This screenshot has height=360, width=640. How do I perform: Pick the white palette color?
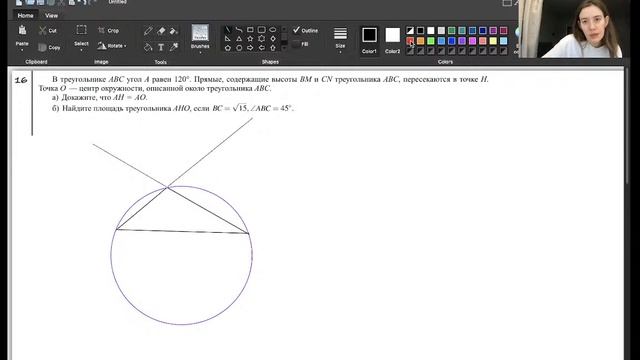pos(431,31)
